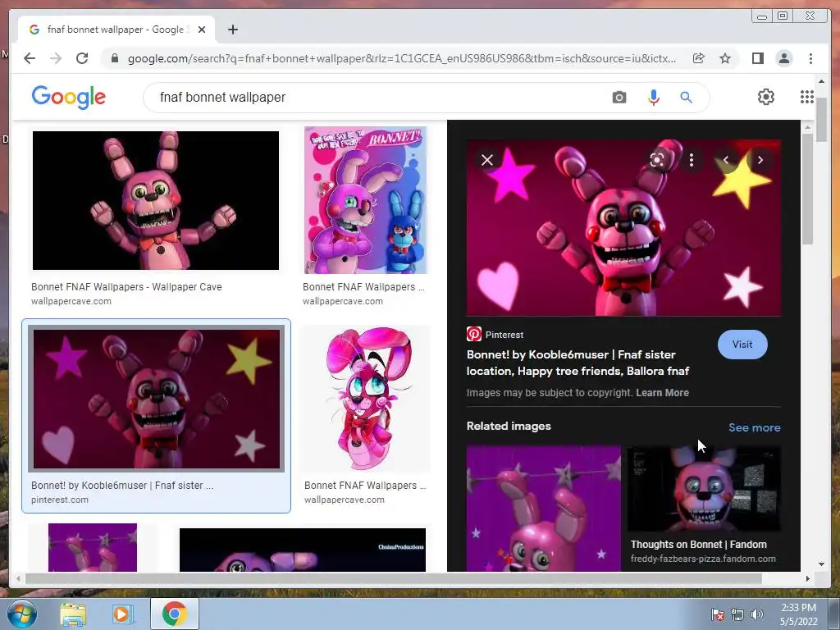The width and height of the screenshot is (840, 630).
Task: Click the preview panel scroll-up arrow
Action: point(807,127)
